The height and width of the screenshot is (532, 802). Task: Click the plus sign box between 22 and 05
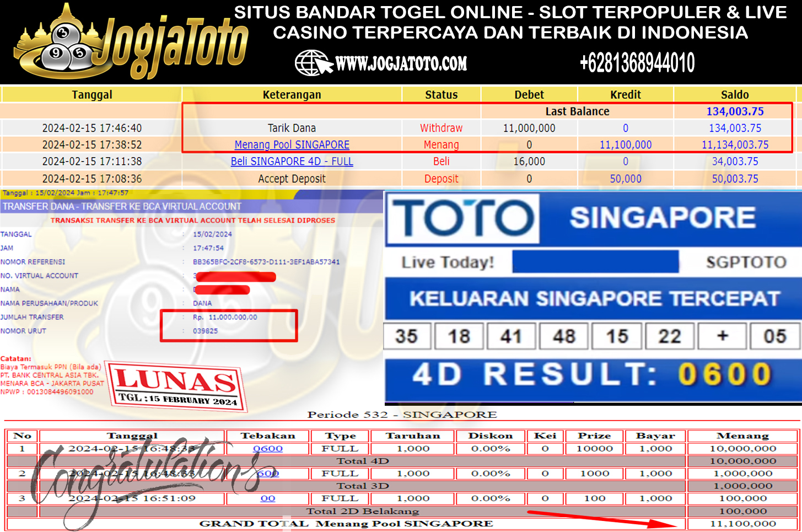[722, 336]
